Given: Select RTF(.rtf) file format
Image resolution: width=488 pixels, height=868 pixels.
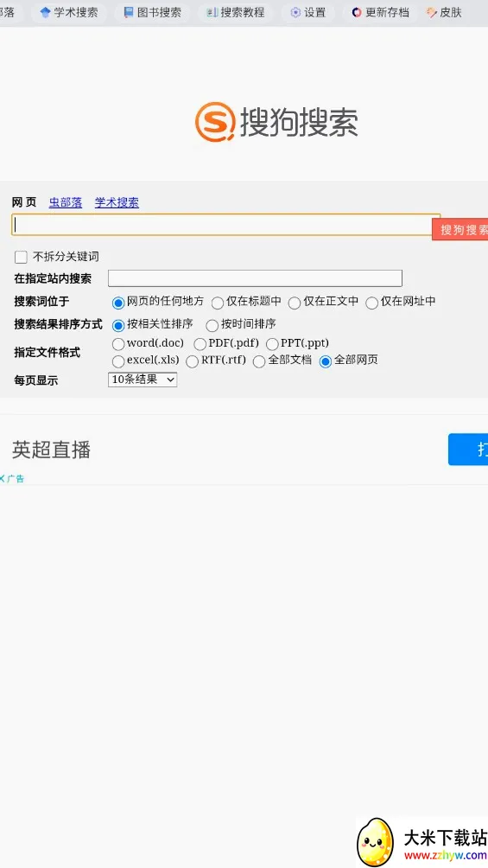Looking at the screenshot, I should [192, 361].
